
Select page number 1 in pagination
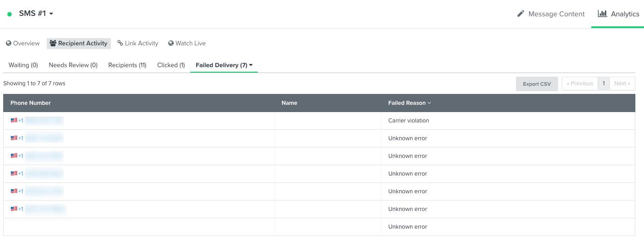(x=604, y=83)
